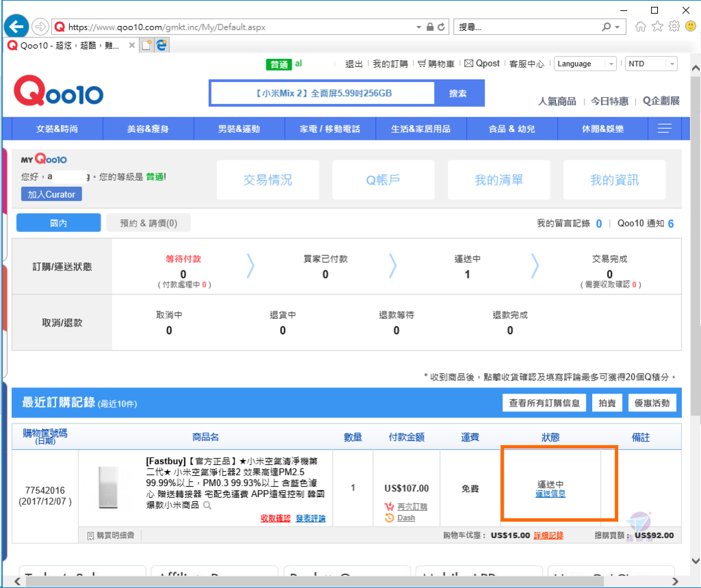Click the Dash link under the price
701x588 pixels.
pyautogui.click(x=406, y=517)
